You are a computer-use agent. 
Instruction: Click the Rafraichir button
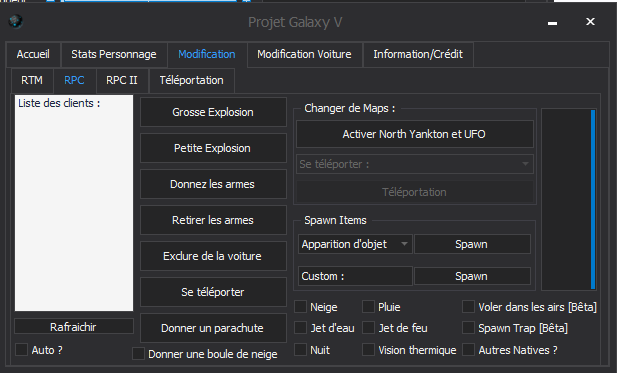[74, 327]
